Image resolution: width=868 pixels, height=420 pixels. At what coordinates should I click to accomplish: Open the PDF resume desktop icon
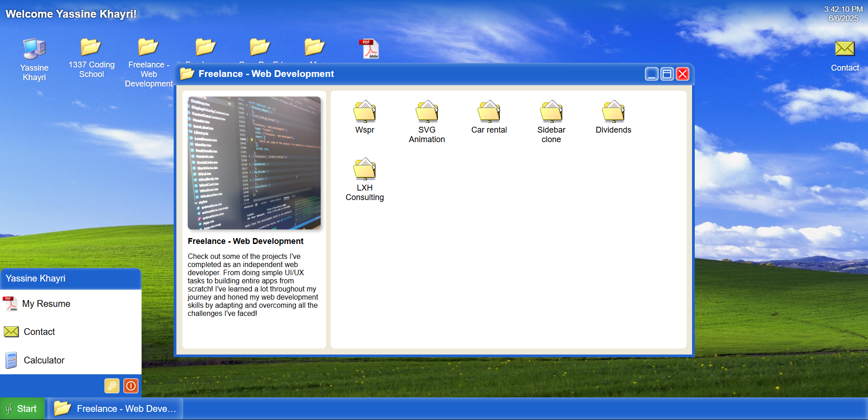point(369,49)
